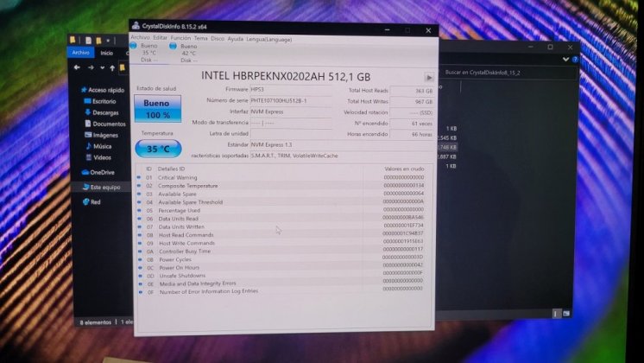Click the status dot for Unsafe Shutdowns
Image resolution: width=644 pixels, height=363 pixels.
[x=140, y=276]
